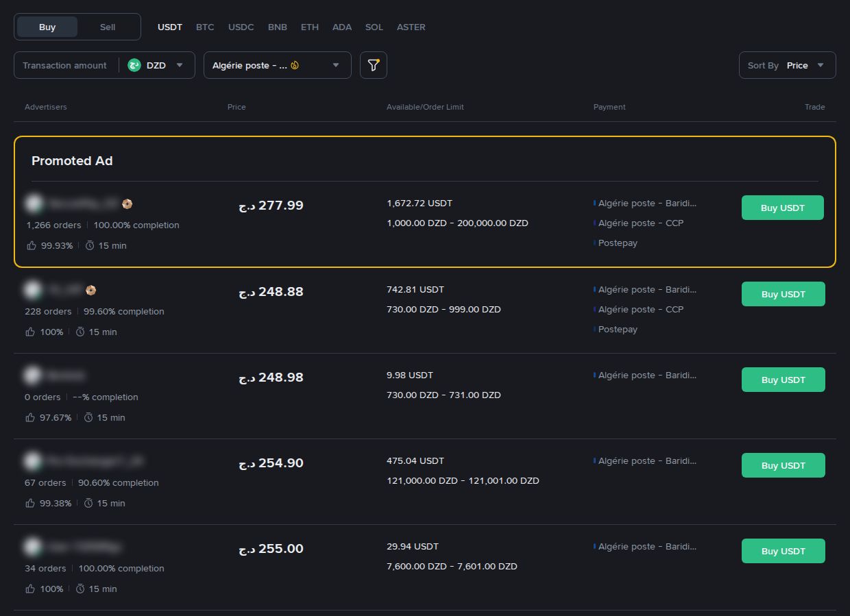
Task: Open promoted advertiser name with 1,266 orders
Action: coord(82,204)
